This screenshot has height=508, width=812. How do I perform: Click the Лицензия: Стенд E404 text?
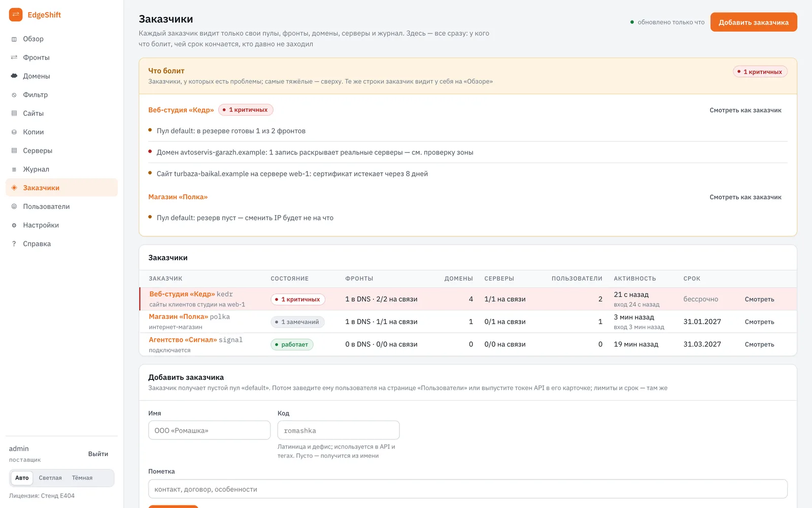42,496
